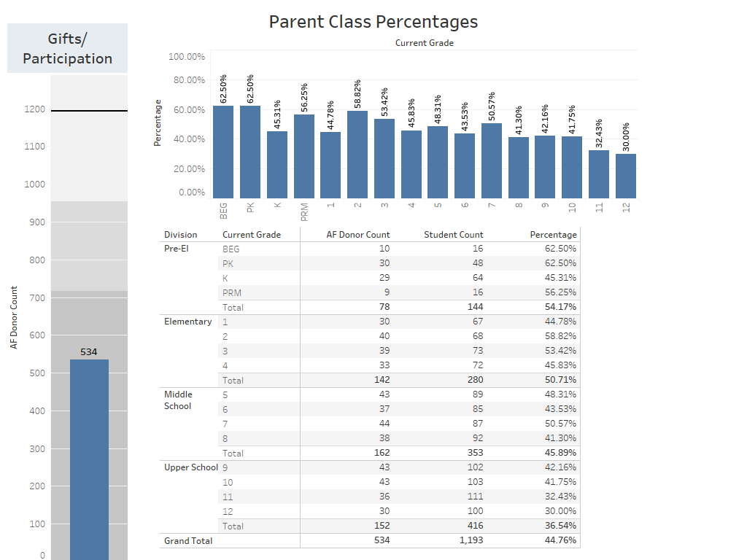Image resolution: width=747 pixels, height=560 pixels.
Task: Click the Grand Total row label
Action: click(x=188, y=540)
